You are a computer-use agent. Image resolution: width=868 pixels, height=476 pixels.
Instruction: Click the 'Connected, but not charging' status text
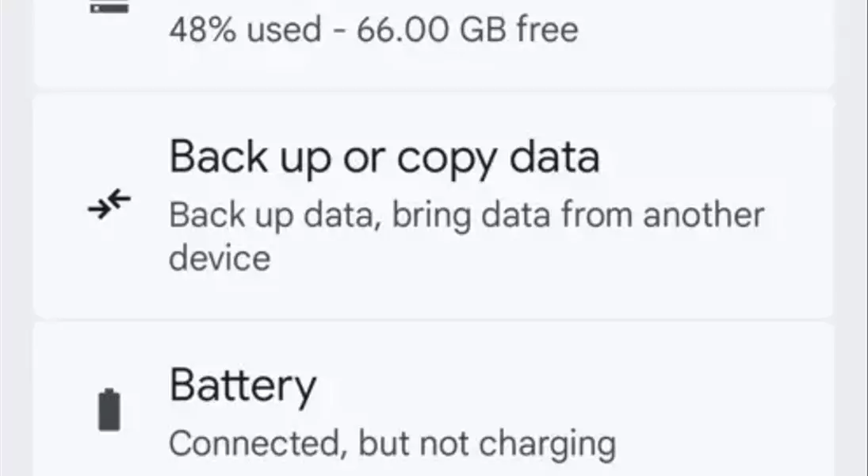click(x=392, y=443)
